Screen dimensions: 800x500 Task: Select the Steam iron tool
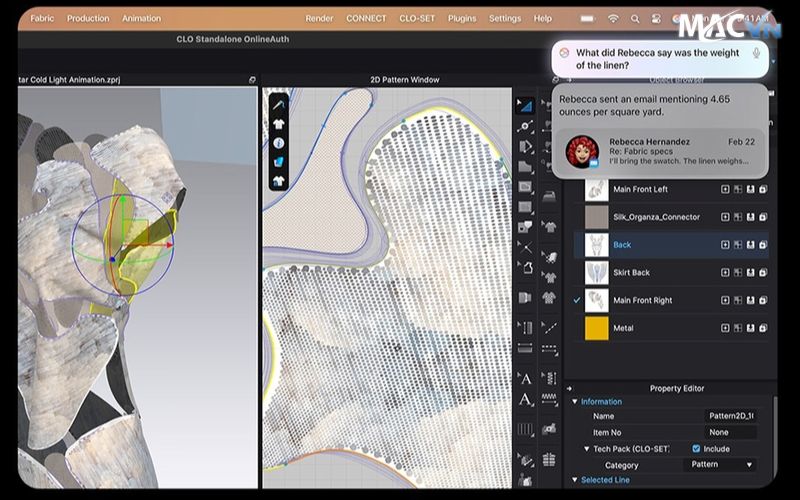click(x=549, y=196)
